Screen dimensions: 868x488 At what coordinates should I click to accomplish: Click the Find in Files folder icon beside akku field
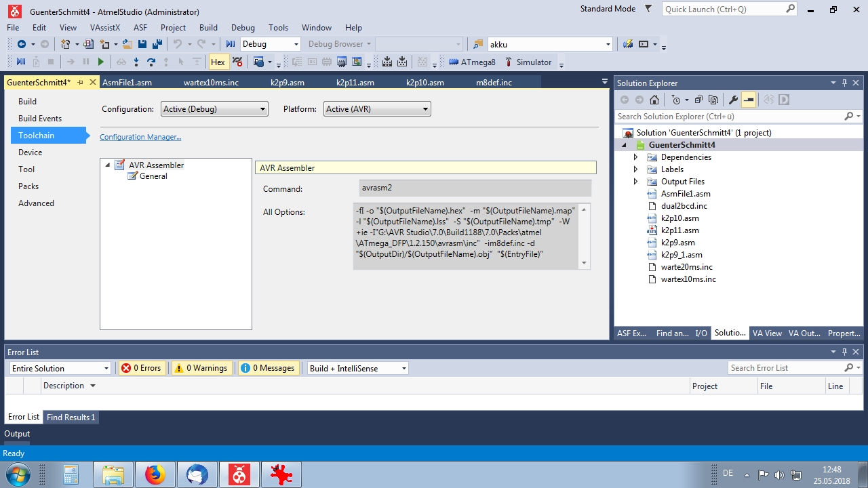[x=478, y=44]
